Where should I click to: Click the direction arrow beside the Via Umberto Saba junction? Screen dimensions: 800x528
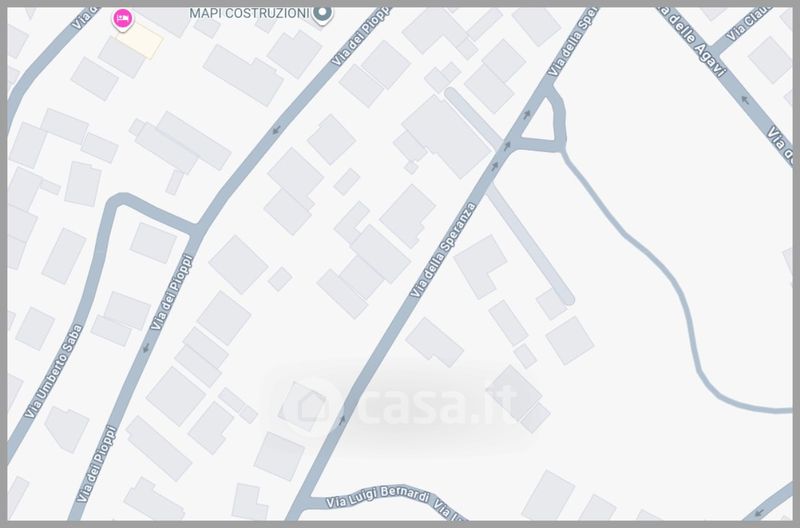click(x=145, y=348)
